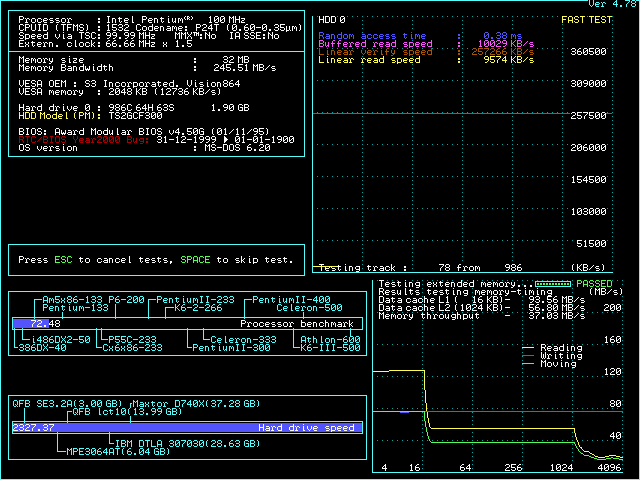The height and width of the screenshot is (480, 640).
Task: Click the Processor Intel Pentium 100 MHz line
Action: click(132, 20)
